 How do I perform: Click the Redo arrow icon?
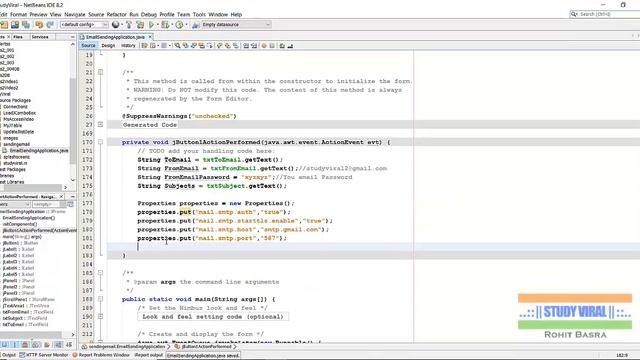[x=50, y=25]
